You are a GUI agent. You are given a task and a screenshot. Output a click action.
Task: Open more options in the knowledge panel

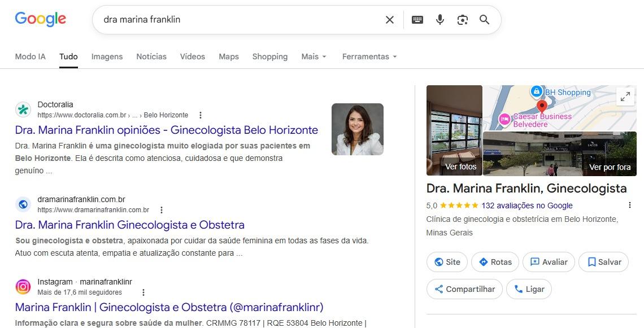[630, 205]
